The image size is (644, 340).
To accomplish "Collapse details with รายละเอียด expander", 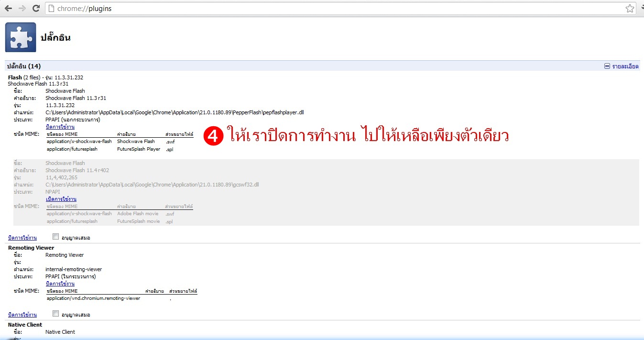I will (621, 66).
